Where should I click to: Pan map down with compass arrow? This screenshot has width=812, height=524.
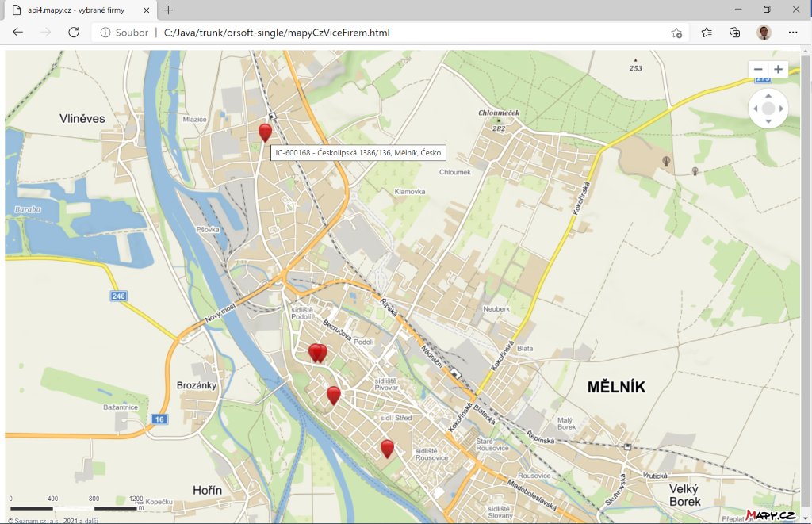768,122
